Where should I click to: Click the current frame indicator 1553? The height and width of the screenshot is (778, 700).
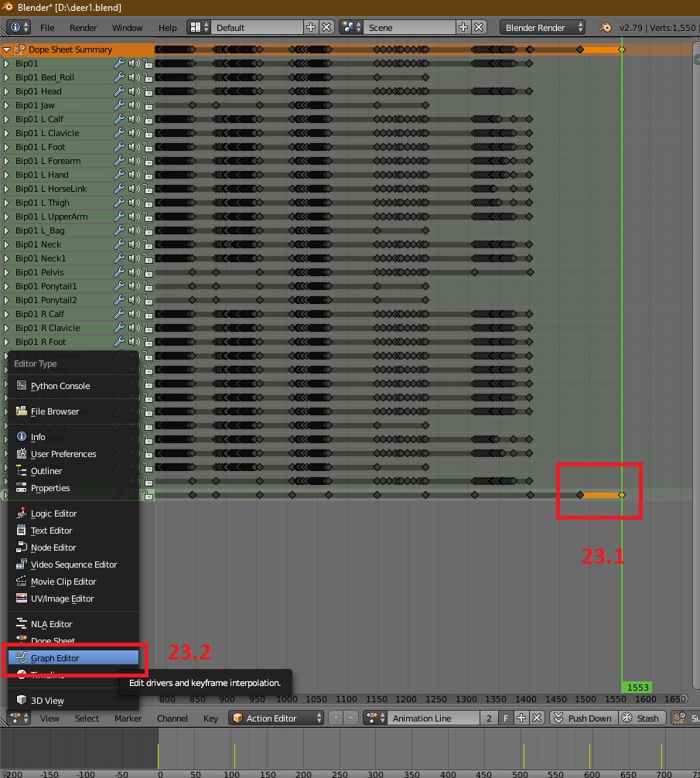coord(637,688)
